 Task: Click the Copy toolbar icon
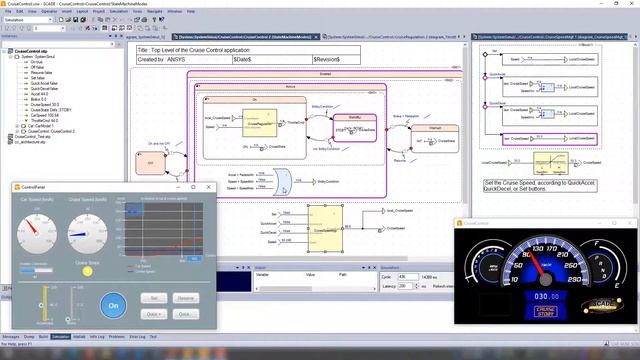coord(100,20)
